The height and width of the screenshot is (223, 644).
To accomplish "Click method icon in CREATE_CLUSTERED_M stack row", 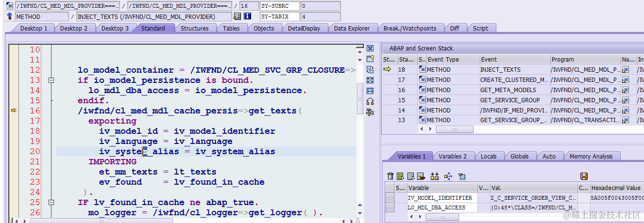I will [x=422, y=80].
